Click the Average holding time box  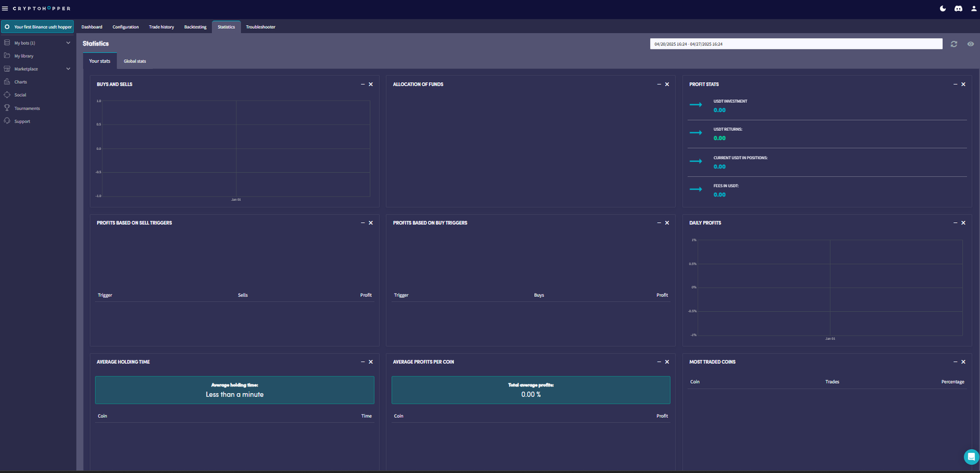[x=235, y=390]
